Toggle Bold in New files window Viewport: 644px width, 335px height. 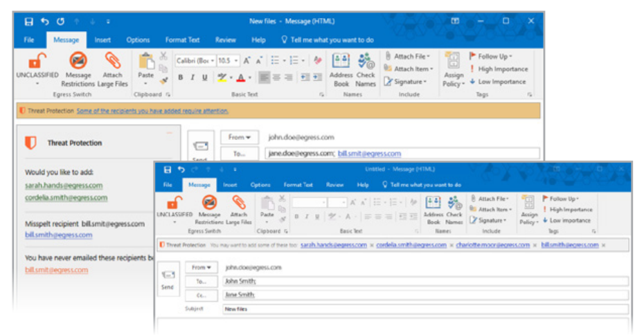180,78
